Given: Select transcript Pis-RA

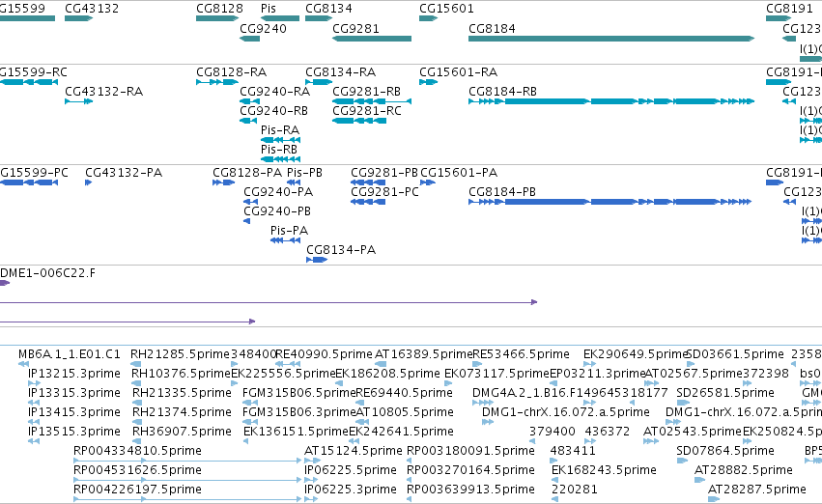Looking at the screenshot, I should point(280,130).
